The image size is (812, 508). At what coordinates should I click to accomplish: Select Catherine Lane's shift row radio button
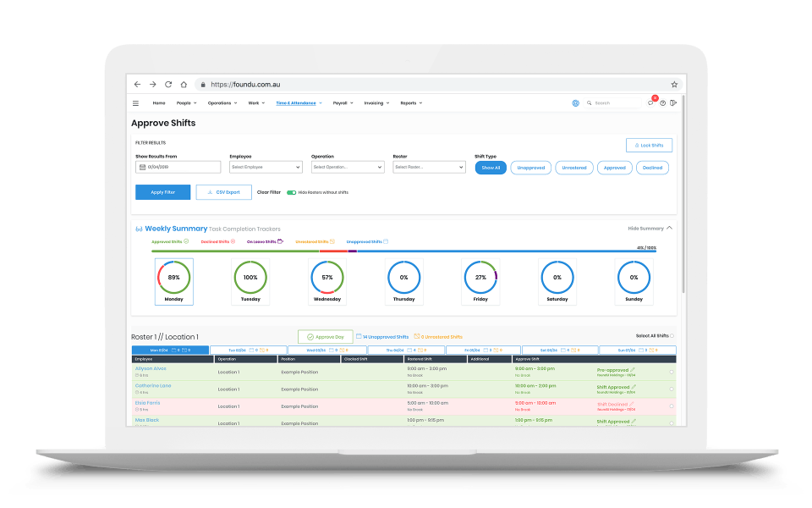pyautogui.click(x=672, y=389)
